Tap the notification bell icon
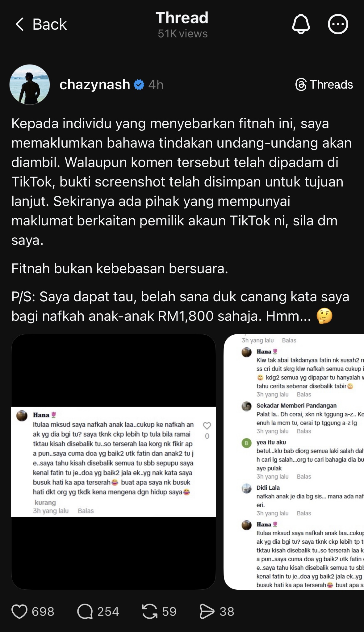Screen dimensions: 364x632 click(301, 24)
